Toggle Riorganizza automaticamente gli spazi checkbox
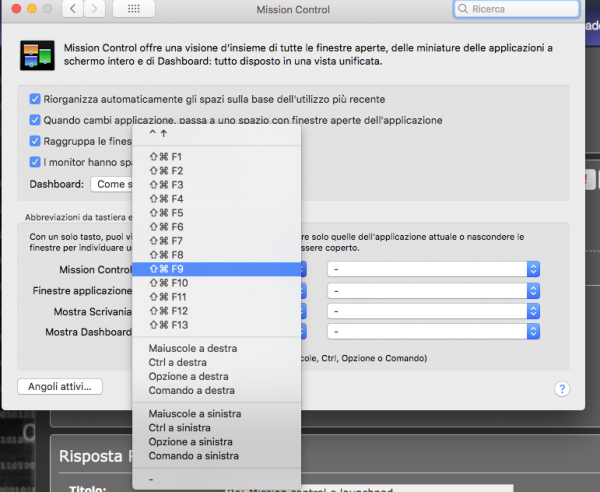 pyautogui.click(x=35, y=99)
